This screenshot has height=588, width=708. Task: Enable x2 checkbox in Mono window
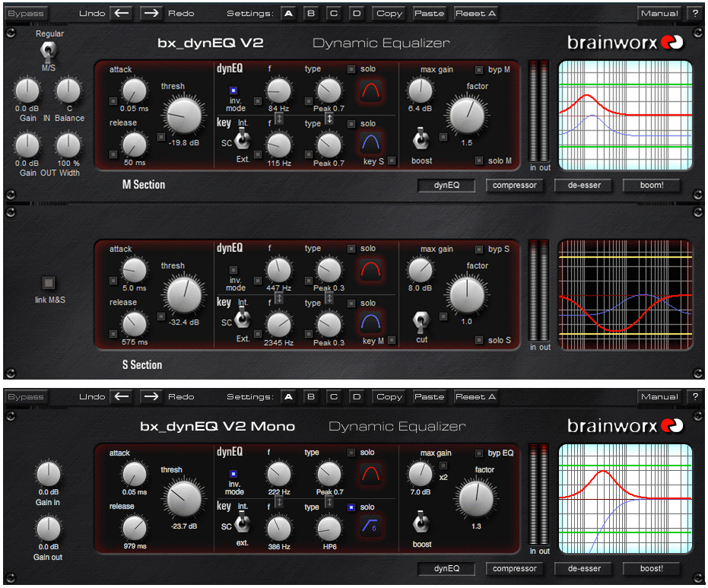443,466
